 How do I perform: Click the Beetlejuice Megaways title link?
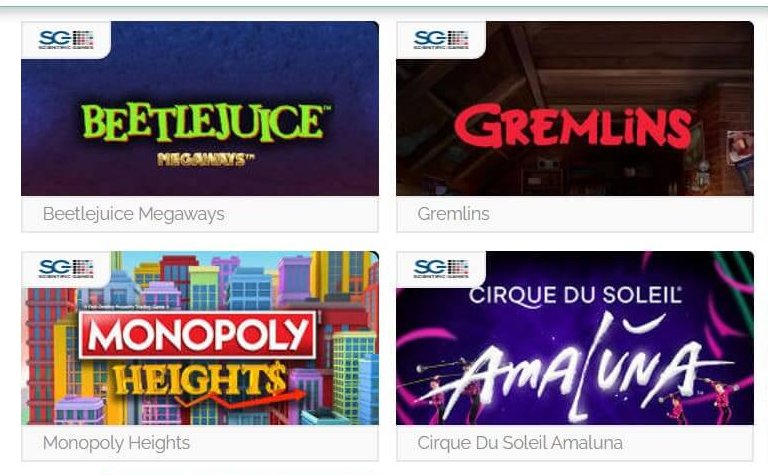pyautogui.click(x=133, y=214)
